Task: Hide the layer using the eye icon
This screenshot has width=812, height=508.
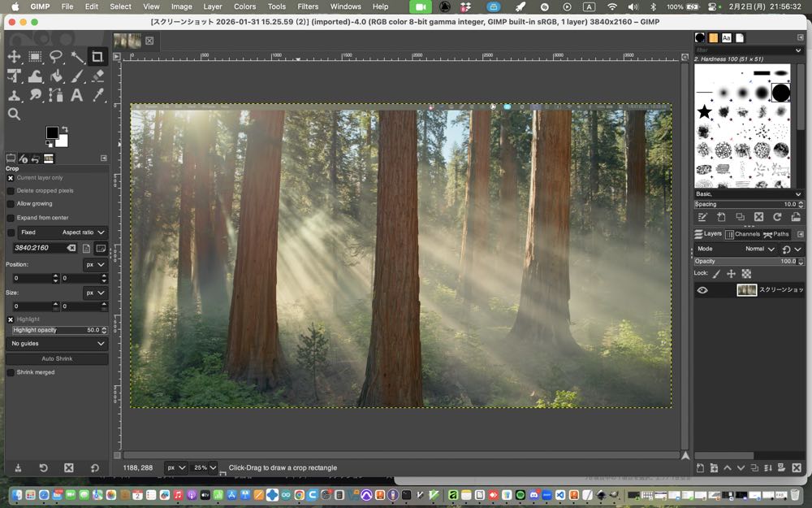Action: 702,290
